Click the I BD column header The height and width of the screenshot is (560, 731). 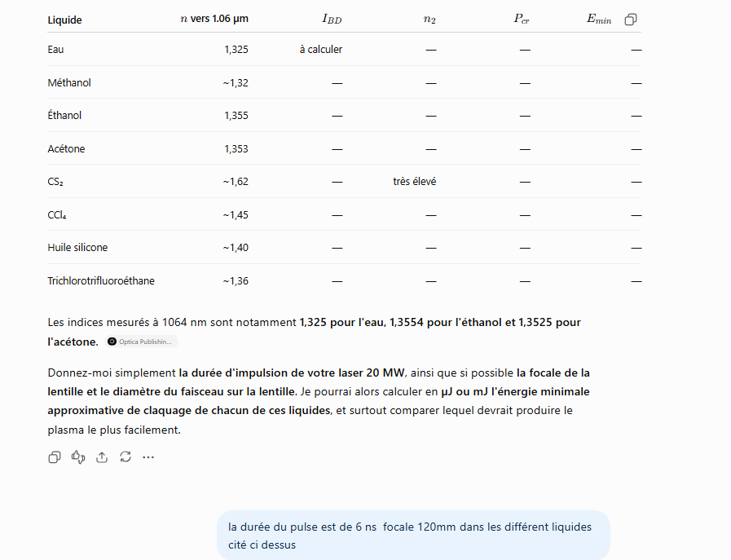(332, 19)
